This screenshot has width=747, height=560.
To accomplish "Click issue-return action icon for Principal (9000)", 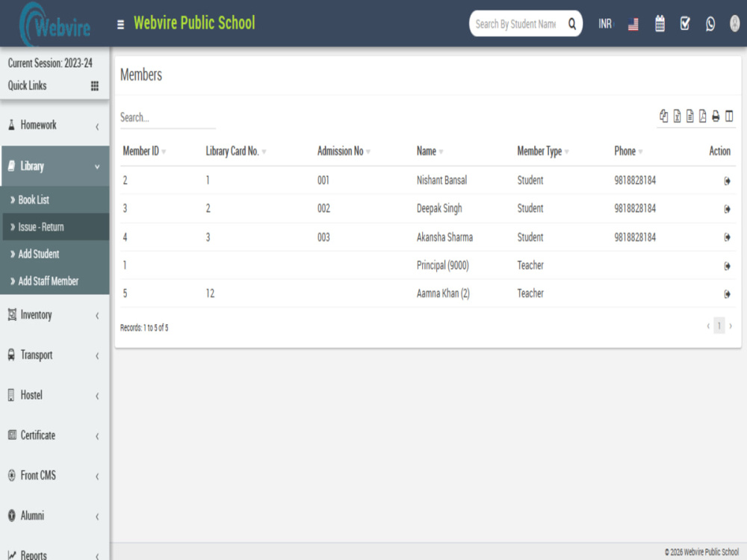I will [727, 266].
